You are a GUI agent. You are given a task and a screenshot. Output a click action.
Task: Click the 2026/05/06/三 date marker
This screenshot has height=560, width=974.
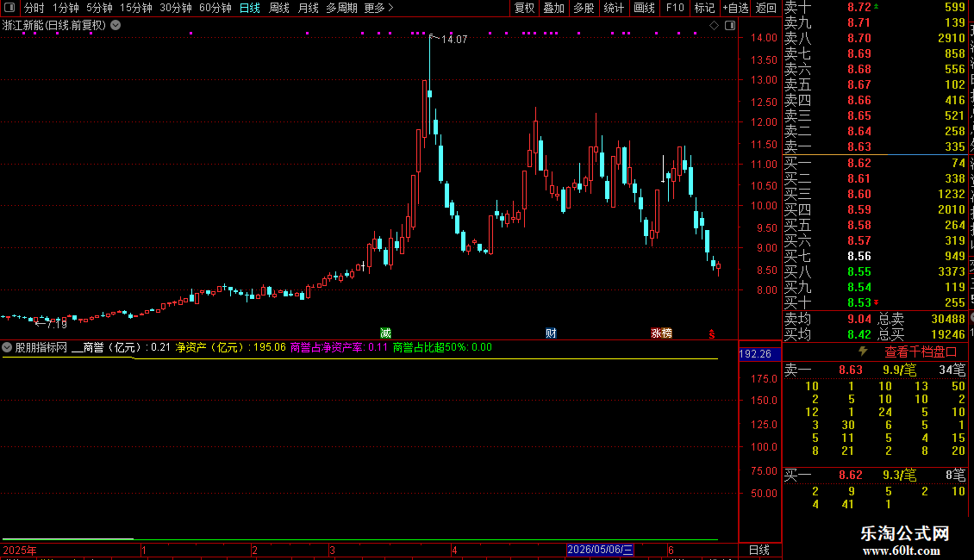pos(600,550)
